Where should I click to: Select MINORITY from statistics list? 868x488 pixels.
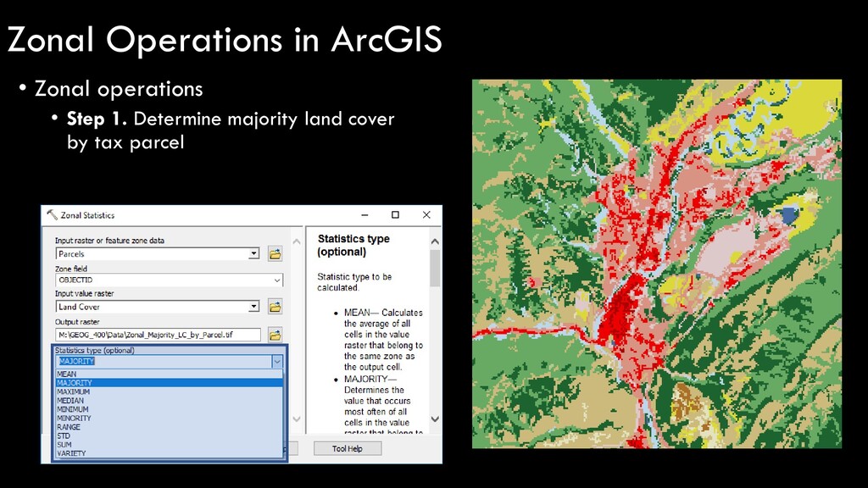169,419
